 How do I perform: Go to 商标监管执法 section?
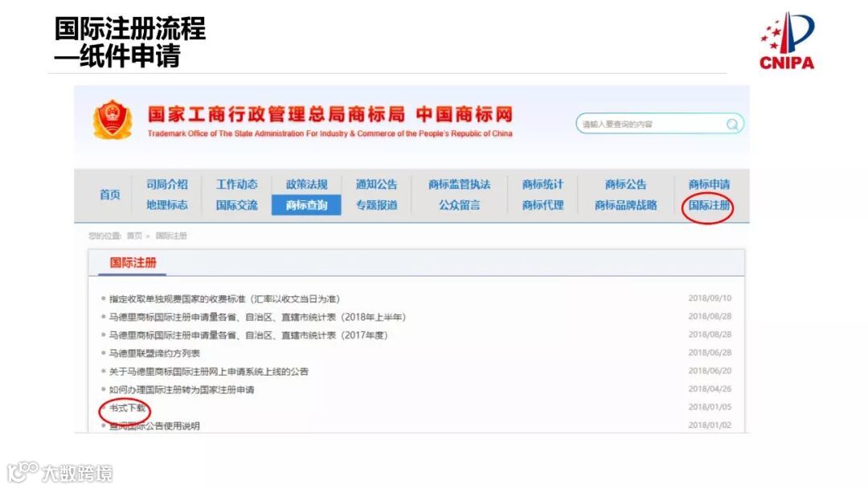pos(460,184)
